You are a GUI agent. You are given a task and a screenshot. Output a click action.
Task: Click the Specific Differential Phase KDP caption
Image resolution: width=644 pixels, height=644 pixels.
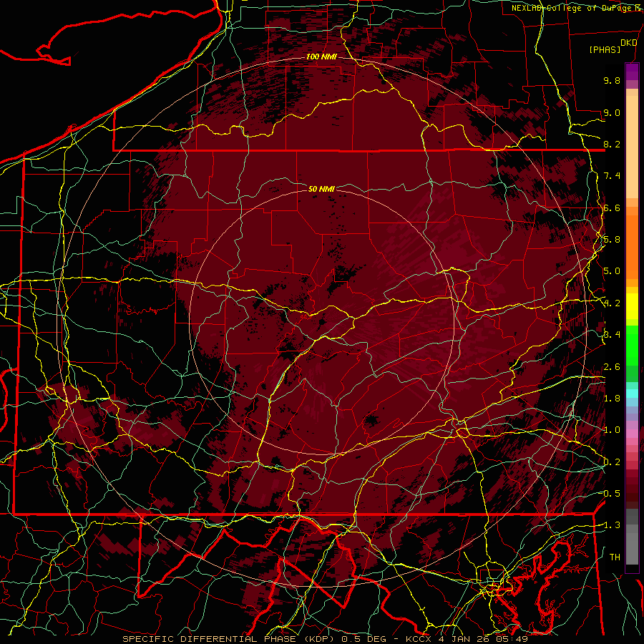(325, 639)
